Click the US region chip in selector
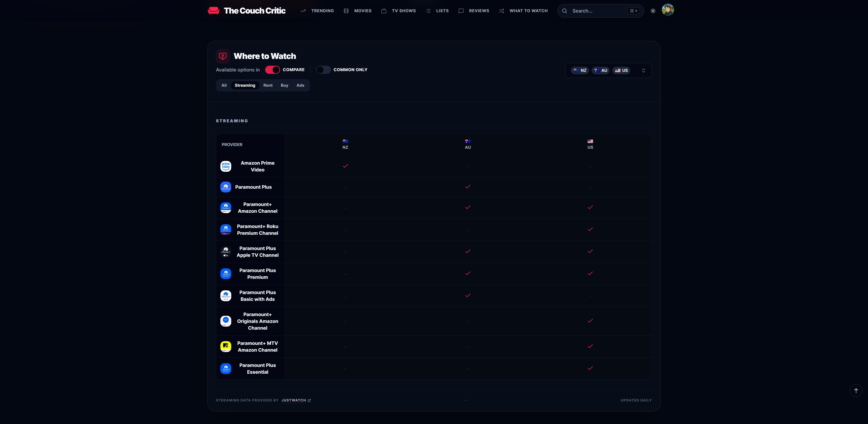Screen dimensions: 868x424 pos(621,70)
